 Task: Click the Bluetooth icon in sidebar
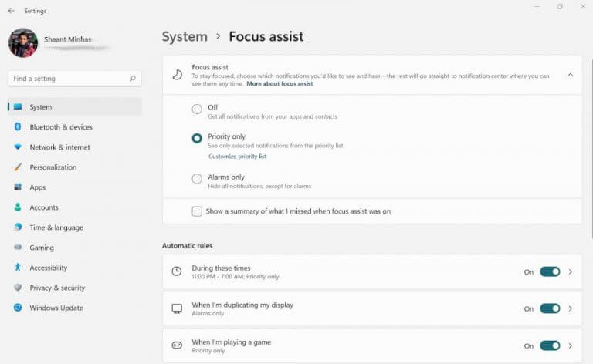(x=18, y=127)
